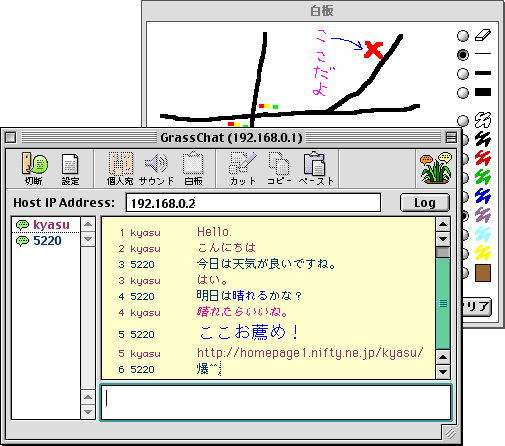Click chat log top scroll-up arrow
The width and height of the screenshot is (505, 446).
tap(443, 224)
